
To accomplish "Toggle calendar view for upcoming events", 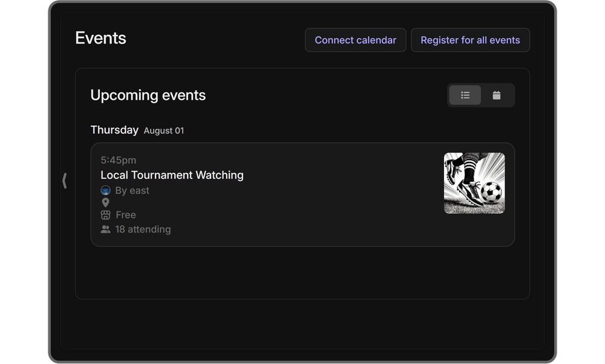I will pyautogui.click(x=497, y=95).
